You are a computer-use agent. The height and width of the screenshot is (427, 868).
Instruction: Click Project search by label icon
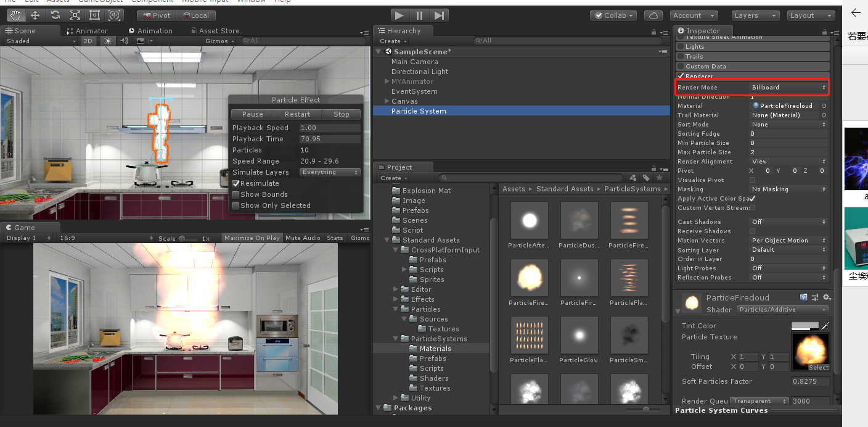pyautogui.click(x=646, y=178)
